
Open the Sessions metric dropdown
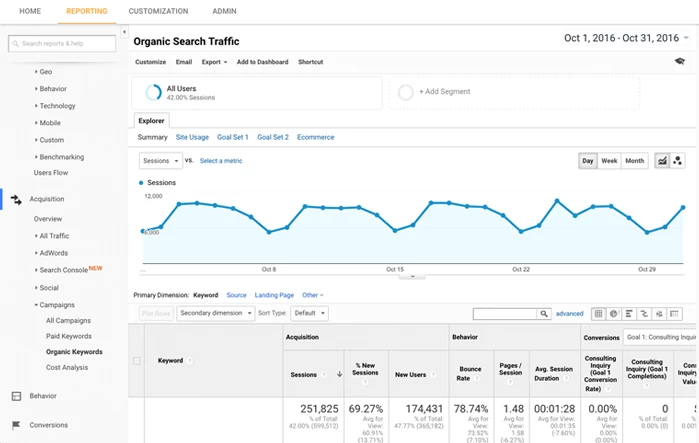pyautogui.click(x=161, y=161)
